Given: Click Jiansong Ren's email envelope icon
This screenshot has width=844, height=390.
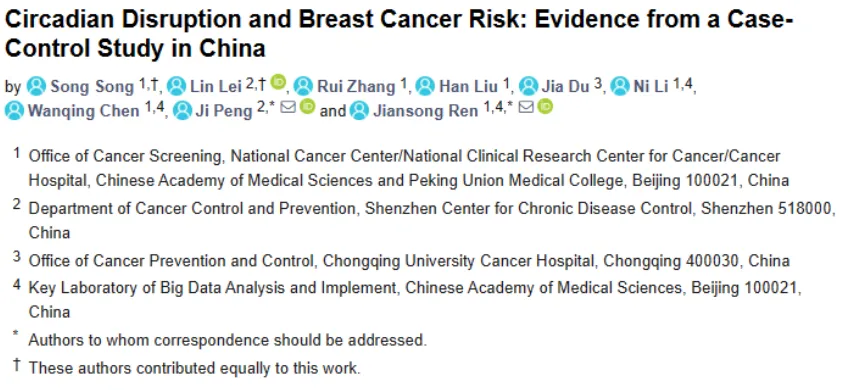Looking at the screenshot, I should 527,108.
